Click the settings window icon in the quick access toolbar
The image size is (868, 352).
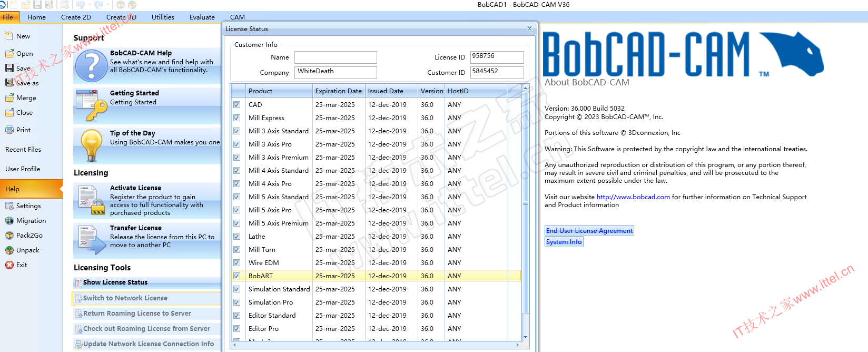coord(65,5)
